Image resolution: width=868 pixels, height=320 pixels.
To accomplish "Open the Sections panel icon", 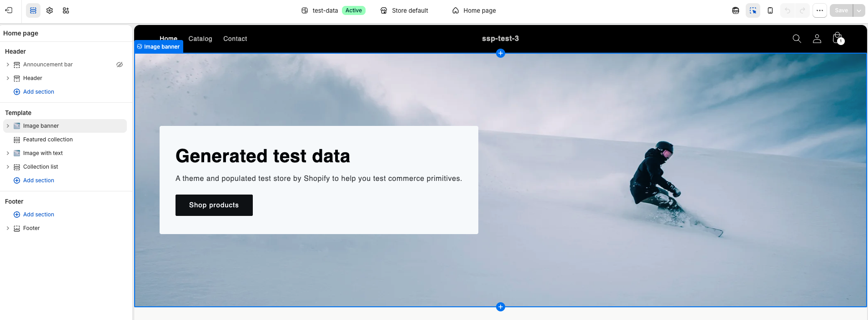I will coord(33,10).
